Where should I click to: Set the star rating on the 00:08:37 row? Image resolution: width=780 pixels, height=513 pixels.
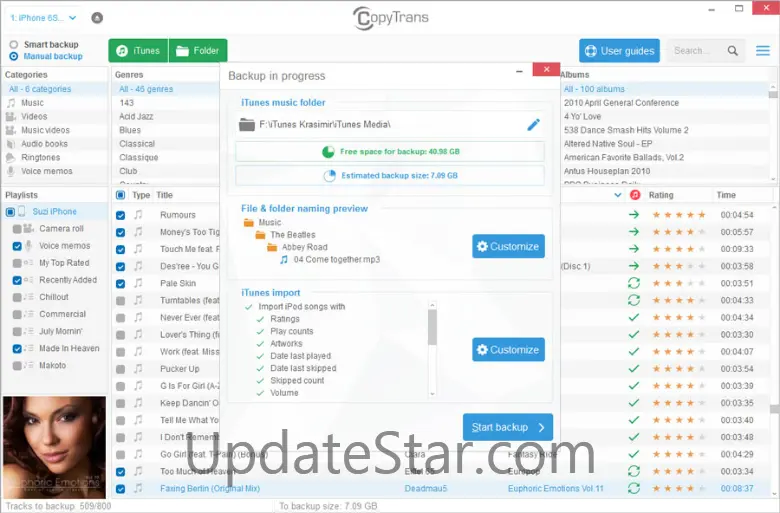coord(679,489)
